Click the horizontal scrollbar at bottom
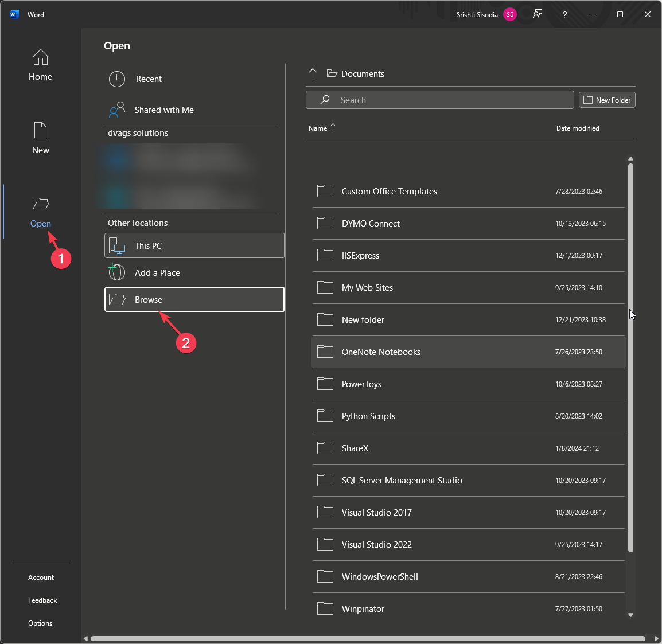This screenshot has width=662, height=644. click(368, 638)
